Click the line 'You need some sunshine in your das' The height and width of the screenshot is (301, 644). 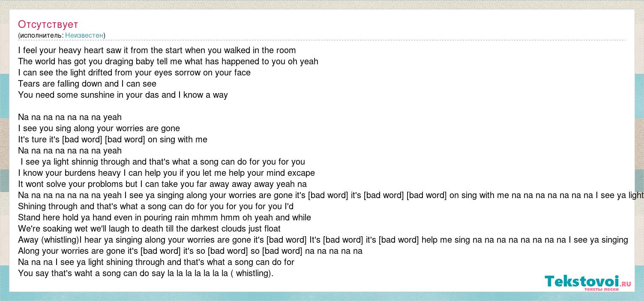[x=123, y=95]
